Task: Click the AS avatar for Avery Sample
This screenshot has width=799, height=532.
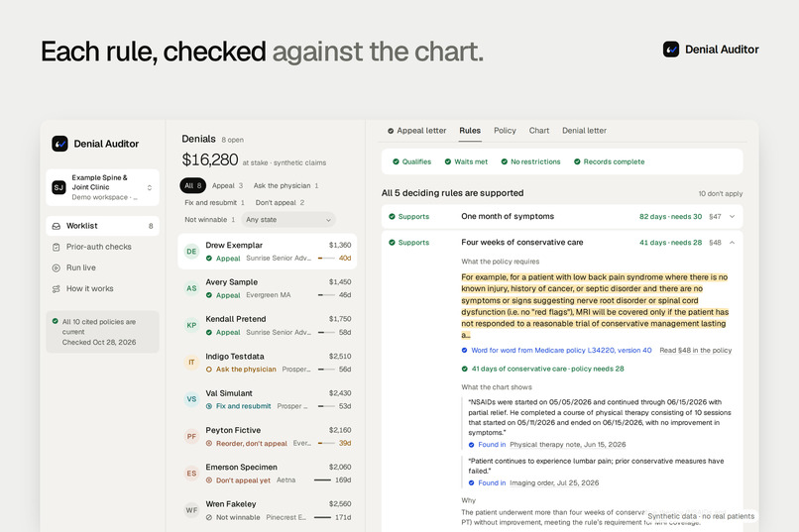Action: click(191, 288)
